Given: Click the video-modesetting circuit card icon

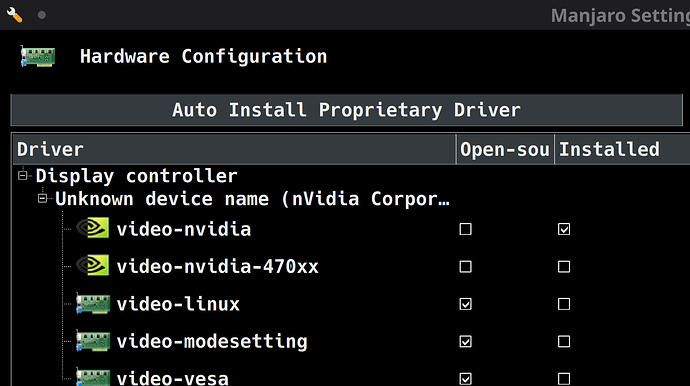Looking at the screenshot, I should tap(92, 341).
